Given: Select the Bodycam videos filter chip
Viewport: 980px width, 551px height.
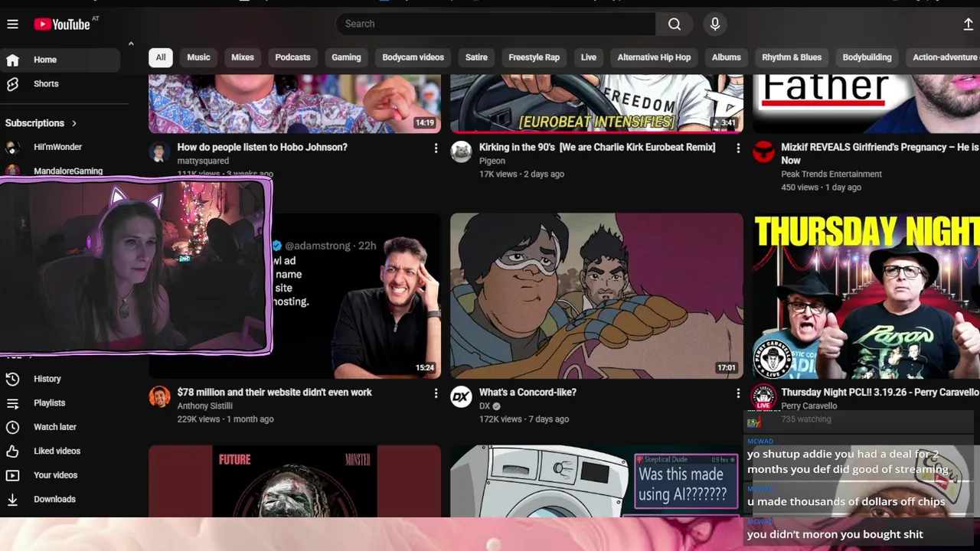Looking at the screenshot, I should (x=413, y=57).
